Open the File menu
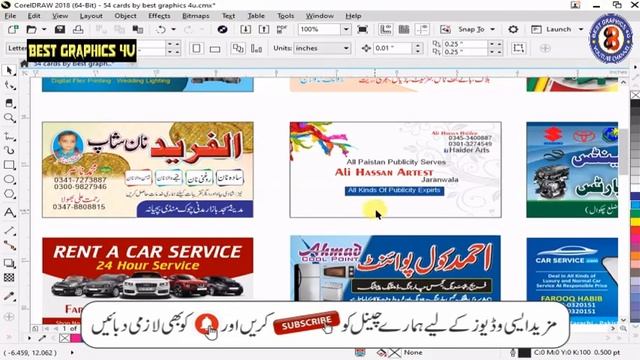This screenshot has height=360, width=640. (10, 16)
